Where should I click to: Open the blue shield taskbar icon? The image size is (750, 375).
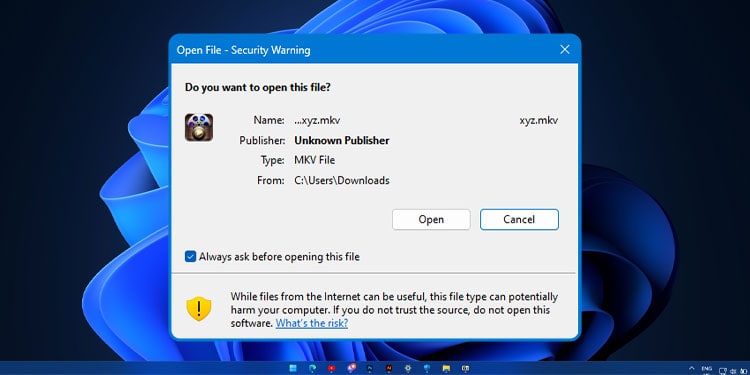(427, 368)
